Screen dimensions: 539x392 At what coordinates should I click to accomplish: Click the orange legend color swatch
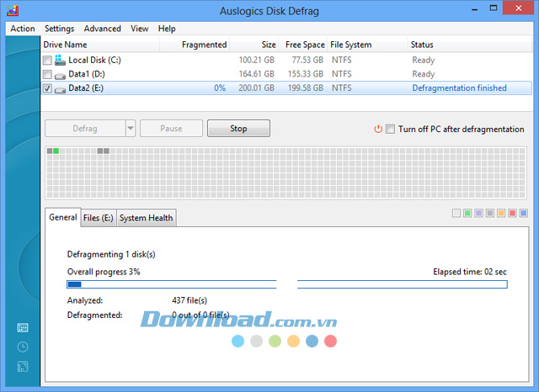(x=501, y=213)
